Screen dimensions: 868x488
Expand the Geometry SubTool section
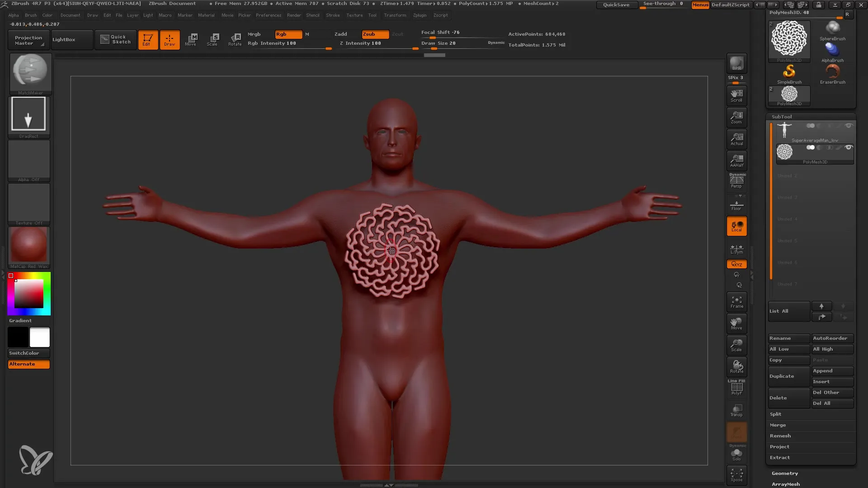tap(784, 473)
